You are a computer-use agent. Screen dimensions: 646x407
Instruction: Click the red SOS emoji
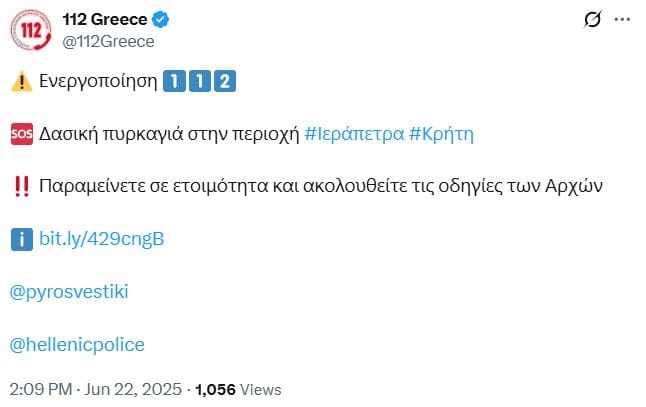[22, 134]
